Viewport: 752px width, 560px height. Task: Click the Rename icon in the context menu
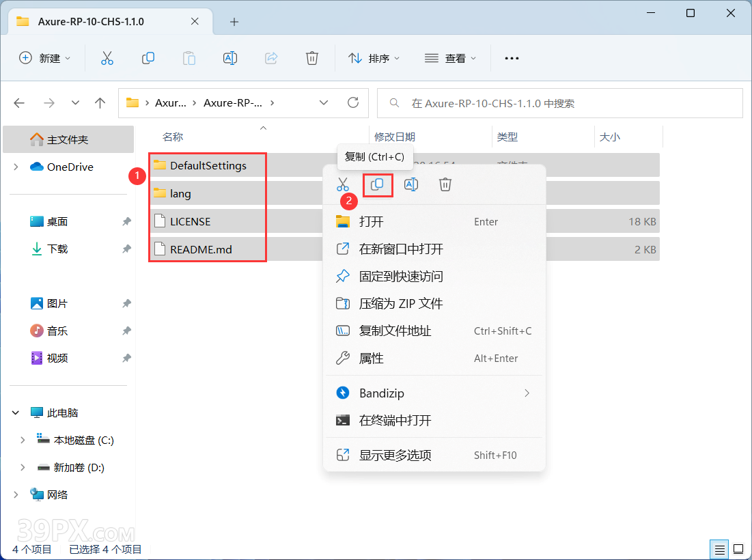point(411,184)
